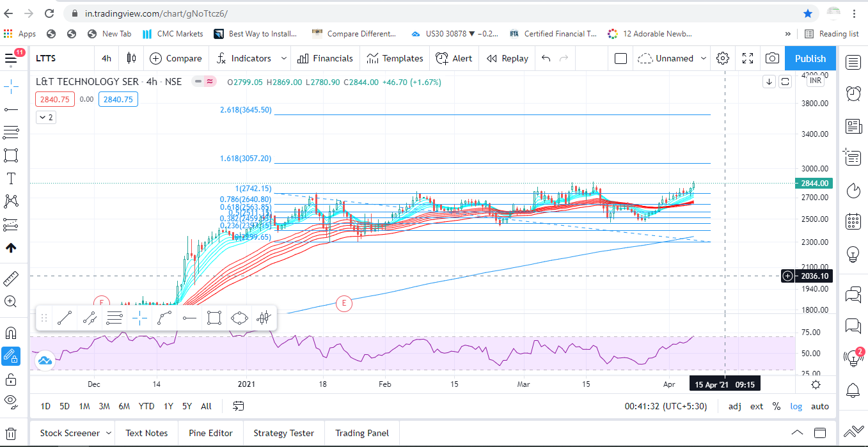
Task: Toggle adj price adjustment
Action: click(735, 406)
